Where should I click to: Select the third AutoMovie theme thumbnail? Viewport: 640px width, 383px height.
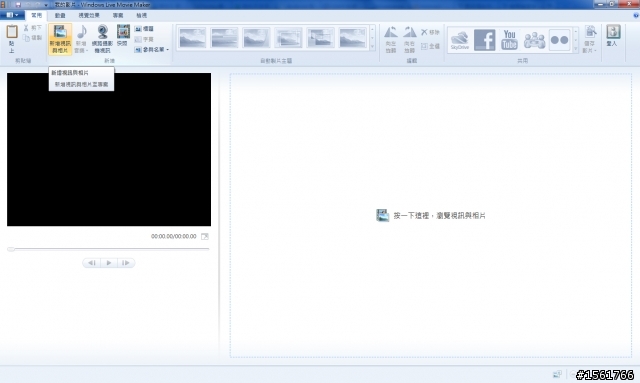pyautogui.click(x=256, y=38)
